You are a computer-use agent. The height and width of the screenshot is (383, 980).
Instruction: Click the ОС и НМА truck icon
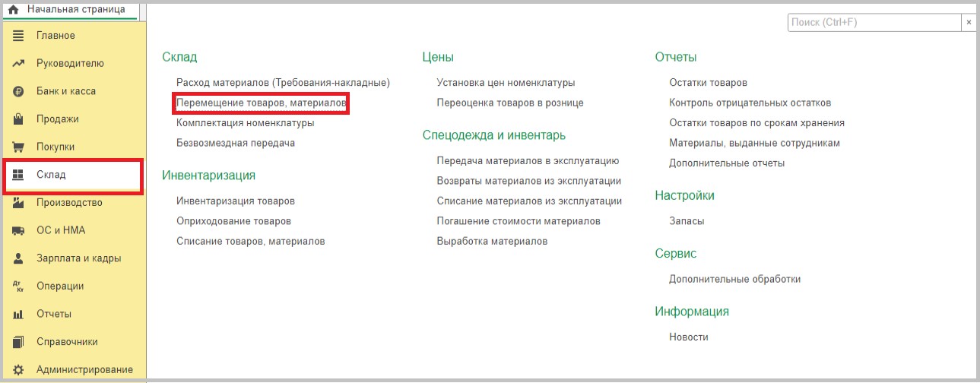coord(19,230)
